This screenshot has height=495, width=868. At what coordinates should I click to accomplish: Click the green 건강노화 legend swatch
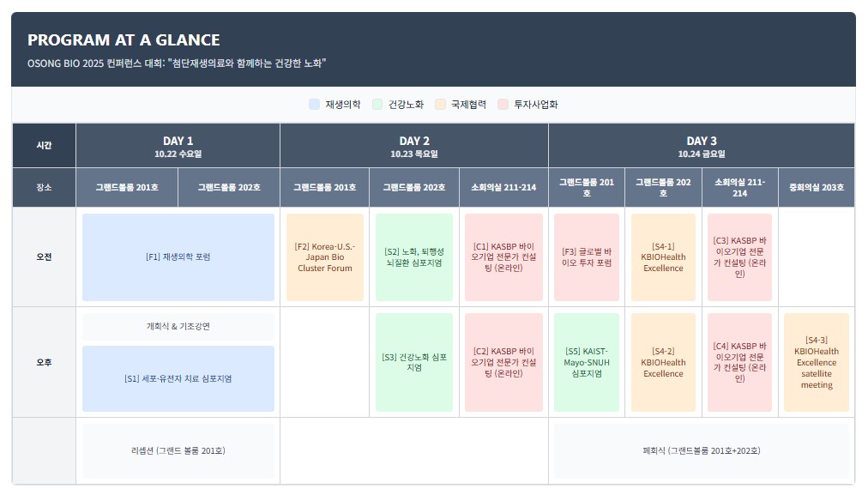(x=377, y=105)
